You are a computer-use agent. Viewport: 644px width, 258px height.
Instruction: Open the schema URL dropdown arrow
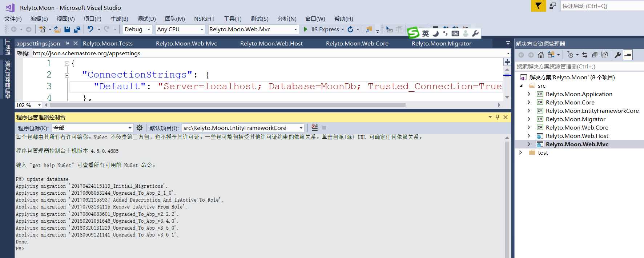(508, 53)
